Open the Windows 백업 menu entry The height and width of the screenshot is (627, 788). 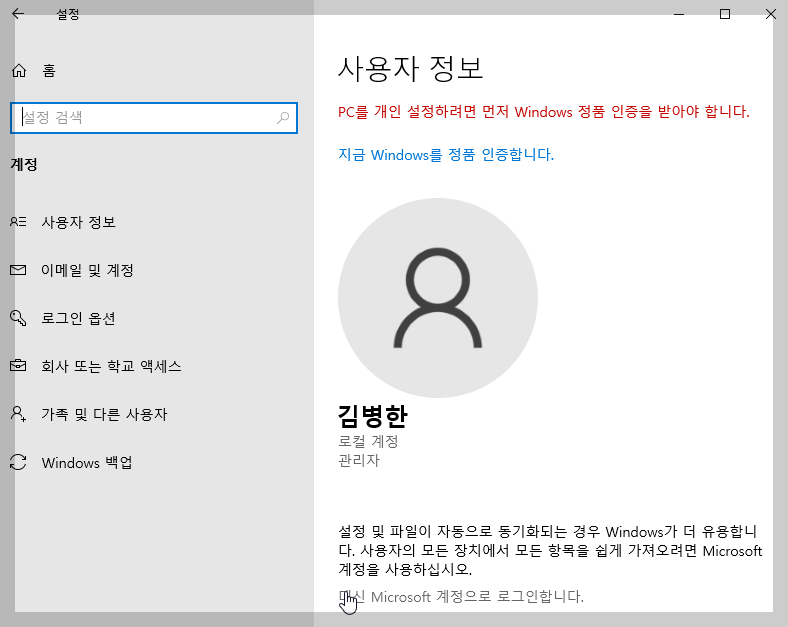[x=157, y=463]
